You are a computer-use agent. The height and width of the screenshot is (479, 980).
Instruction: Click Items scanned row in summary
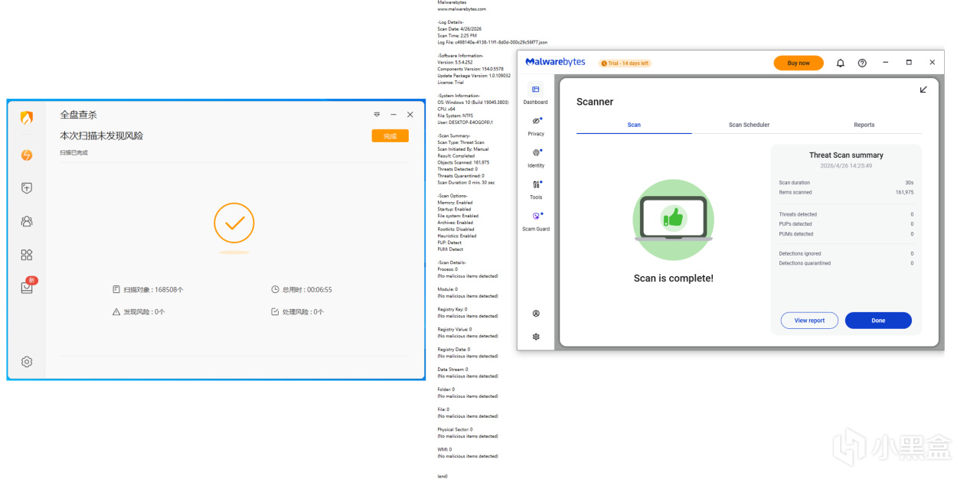point(846,192)
